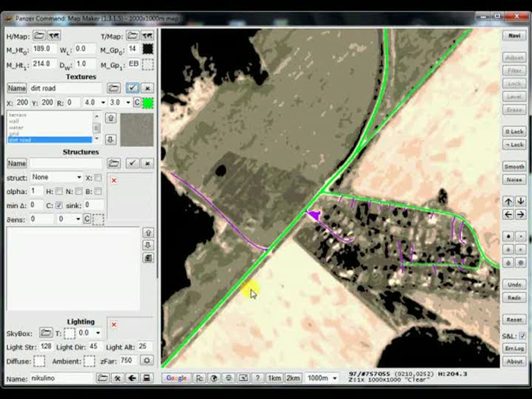Click the Navi button

point(514,35)
